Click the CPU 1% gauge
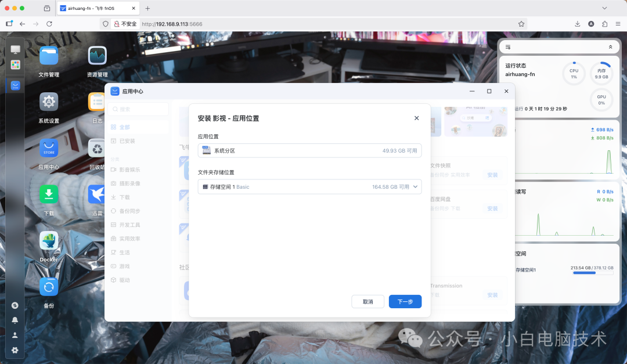 click(574, 74)
